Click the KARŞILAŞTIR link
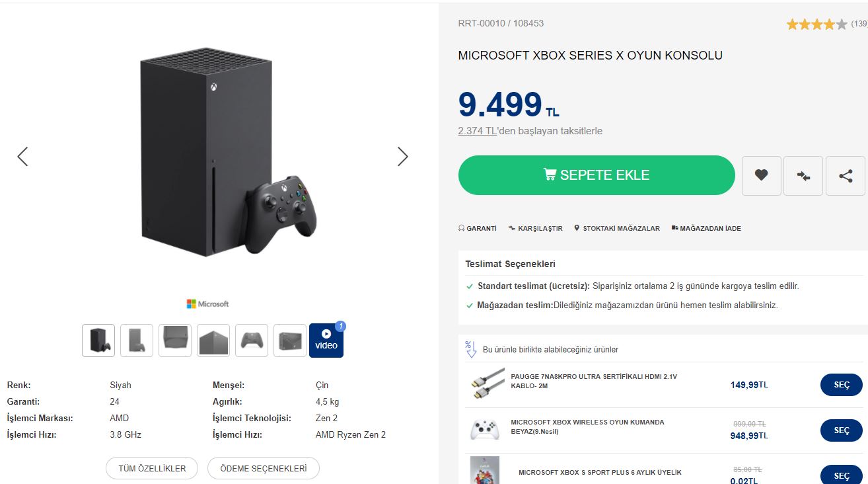Screen dimensions: 868x484 pyautogui.click(x=536, y=228)
